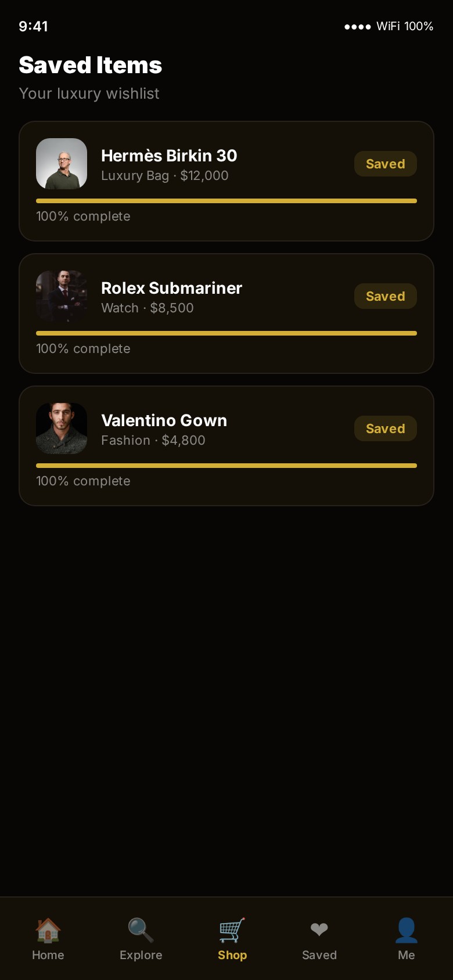Open Explore via magnifying glass icon
The height and width of the screenshot is (980, 453).
coord(141,930)
